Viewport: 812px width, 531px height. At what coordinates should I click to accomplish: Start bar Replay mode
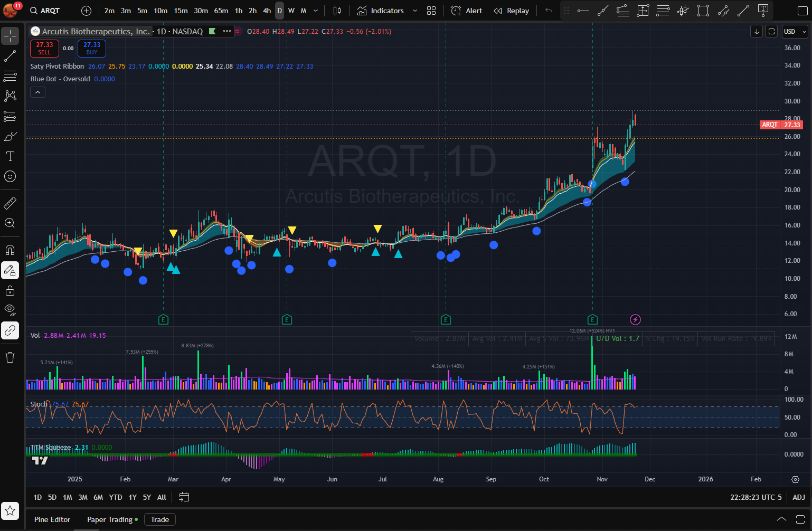(511, 11)
